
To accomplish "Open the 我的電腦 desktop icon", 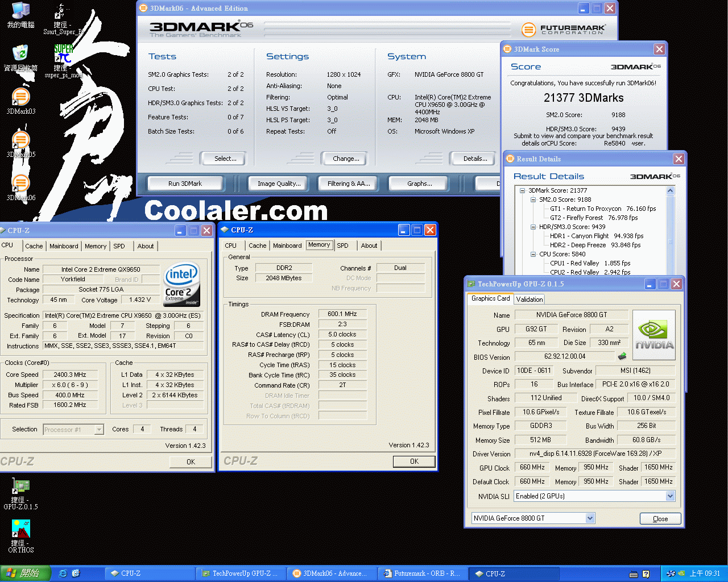I will (x=20, y=15).
